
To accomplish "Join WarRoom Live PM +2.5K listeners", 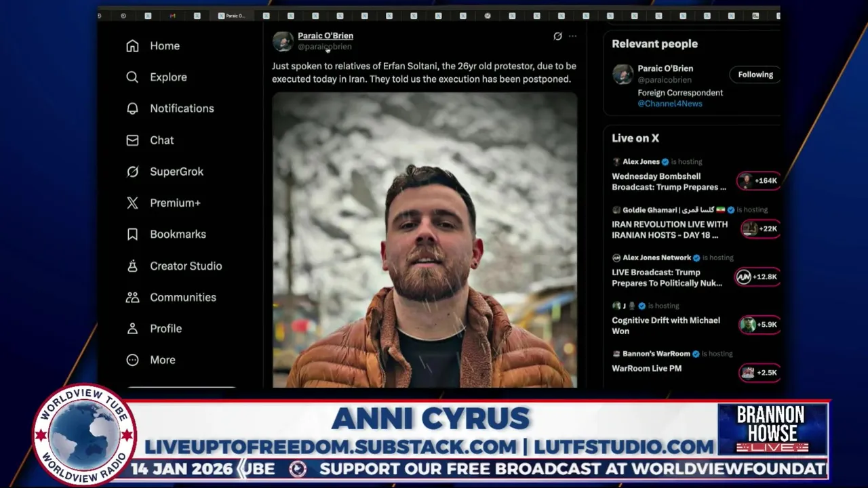I will (x=759, y=373).
